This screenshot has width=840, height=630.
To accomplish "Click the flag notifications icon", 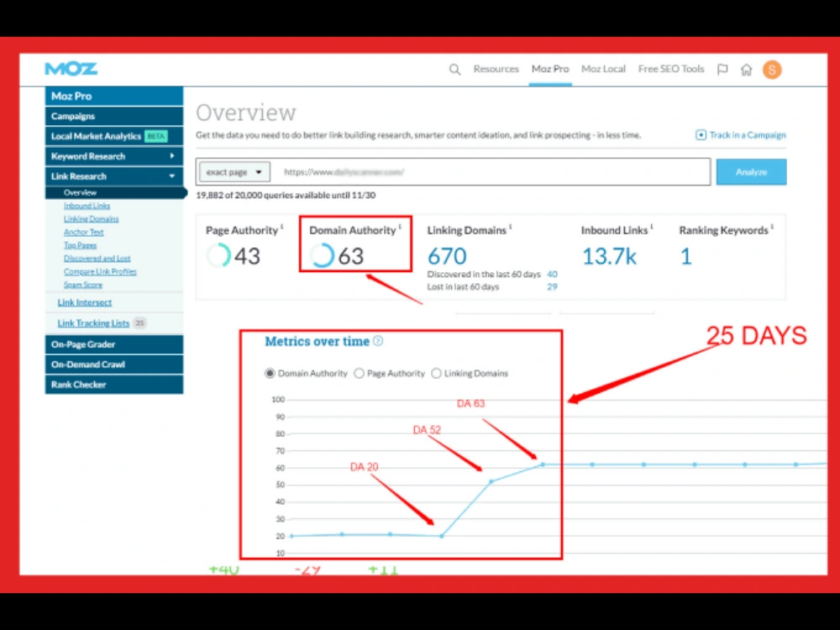I will click(x=722, y=69).
